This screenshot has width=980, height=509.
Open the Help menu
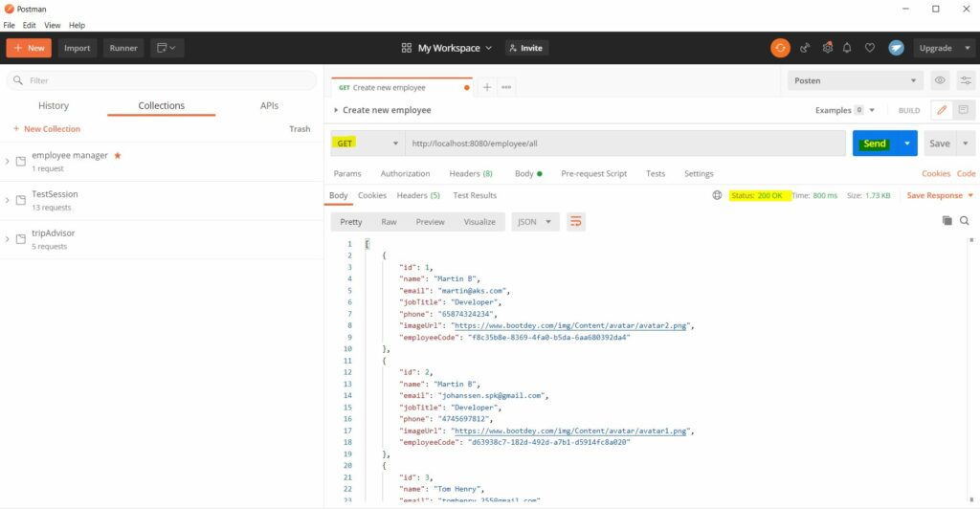point(77,25)
